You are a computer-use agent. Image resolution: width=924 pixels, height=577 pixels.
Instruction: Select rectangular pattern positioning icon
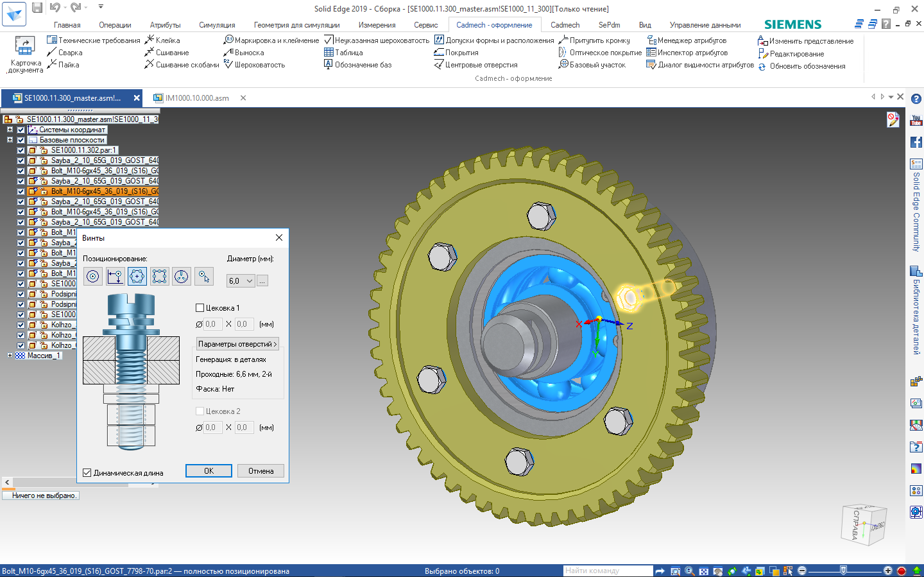(159, 277)
